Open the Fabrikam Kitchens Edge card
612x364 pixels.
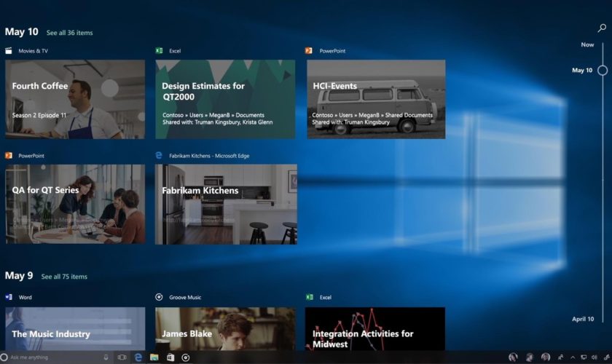point(226,204)
